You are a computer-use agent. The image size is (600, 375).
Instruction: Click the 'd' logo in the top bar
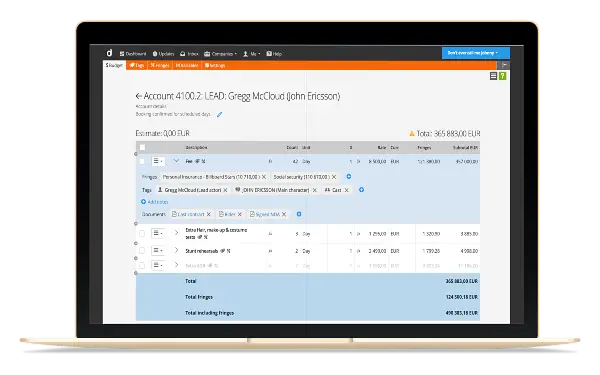coord(109,53)
